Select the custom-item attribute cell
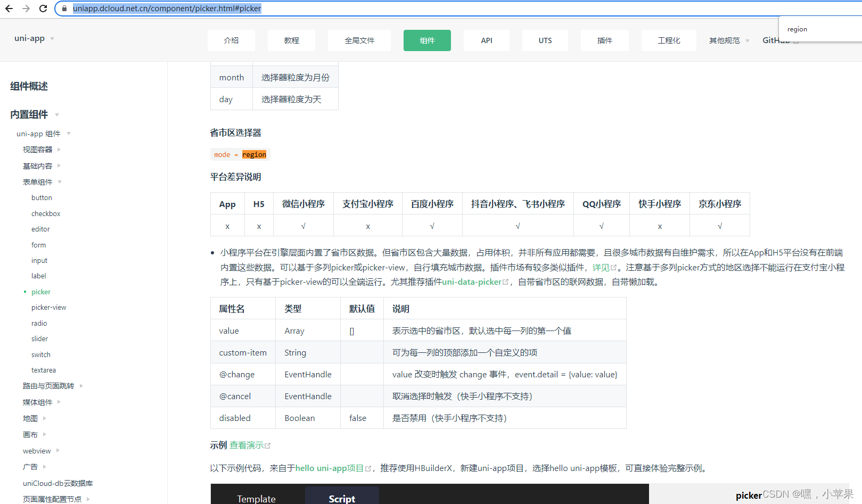862x504 pixels. tap(243, 352)
